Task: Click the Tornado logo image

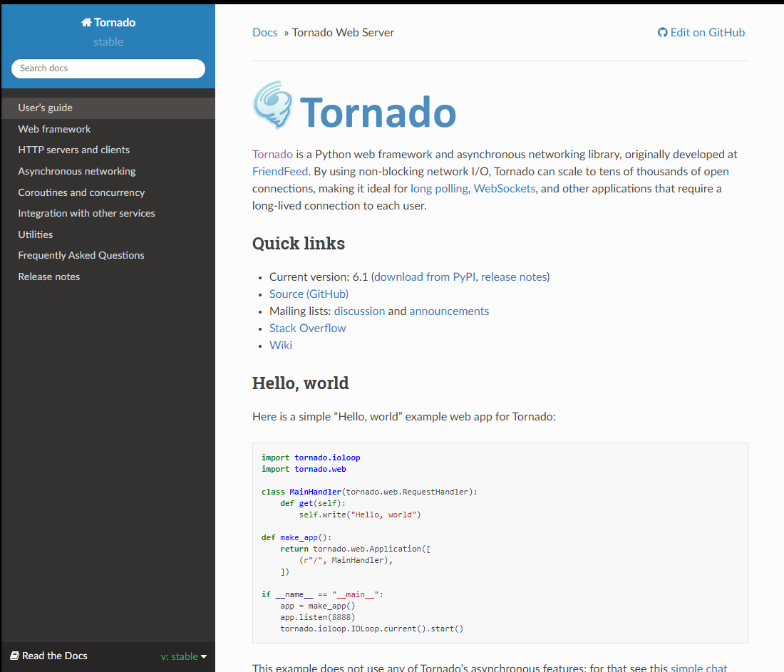Action: pos(354,105)
